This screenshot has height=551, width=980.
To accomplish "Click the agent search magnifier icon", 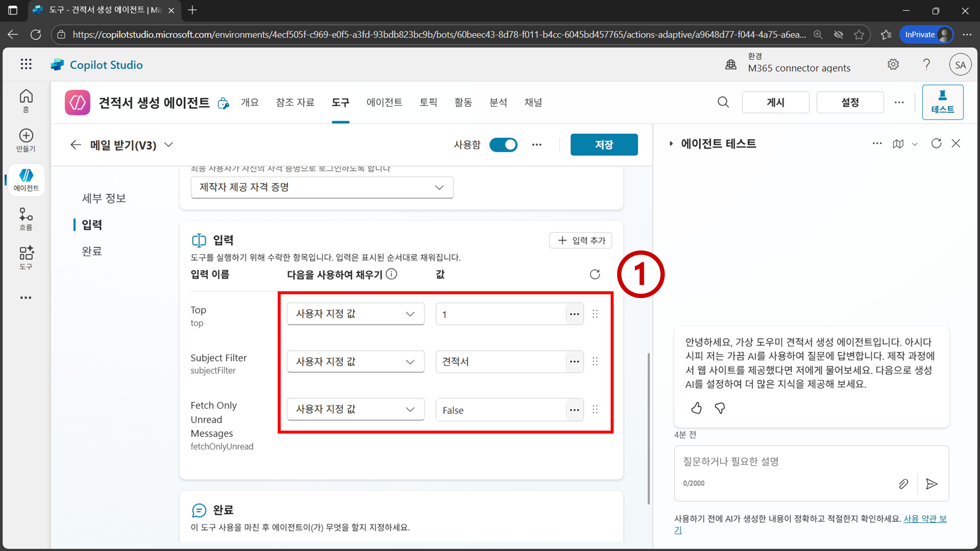I will [x=723, y=102].
